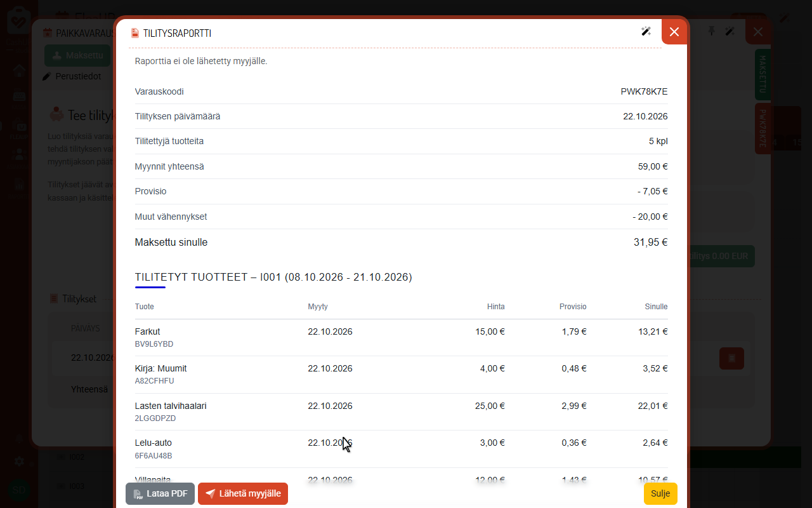The height and width of the screenshot is (508, 812).
Task: Click the wand icon in Paikkavaraus window header
Action: point(730,31)
